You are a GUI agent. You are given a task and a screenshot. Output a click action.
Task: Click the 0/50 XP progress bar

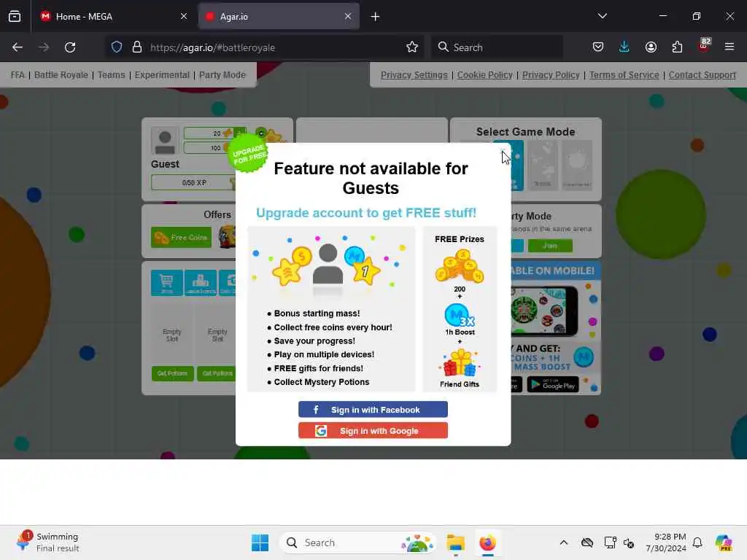click(194, 182)
